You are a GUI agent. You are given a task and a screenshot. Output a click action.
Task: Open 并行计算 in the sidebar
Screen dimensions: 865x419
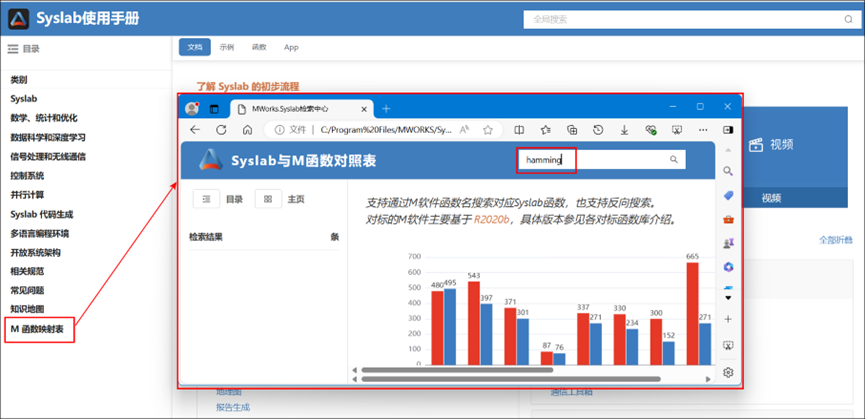(x=27, y=195)
